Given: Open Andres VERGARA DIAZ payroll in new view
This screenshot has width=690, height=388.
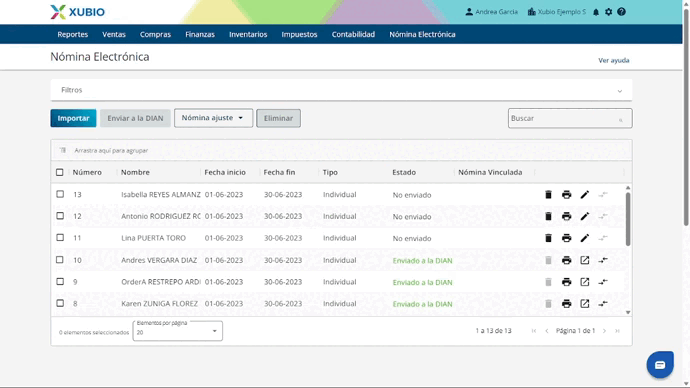Looking at the screenshot, I should (x=584, y=260).
